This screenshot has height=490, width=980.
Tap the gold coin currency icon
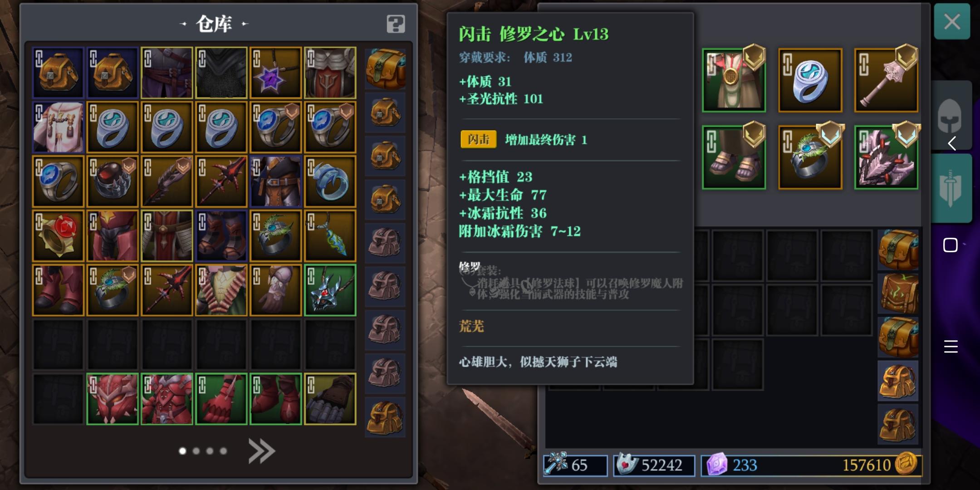pyautogui.click(x=906, y=464)
